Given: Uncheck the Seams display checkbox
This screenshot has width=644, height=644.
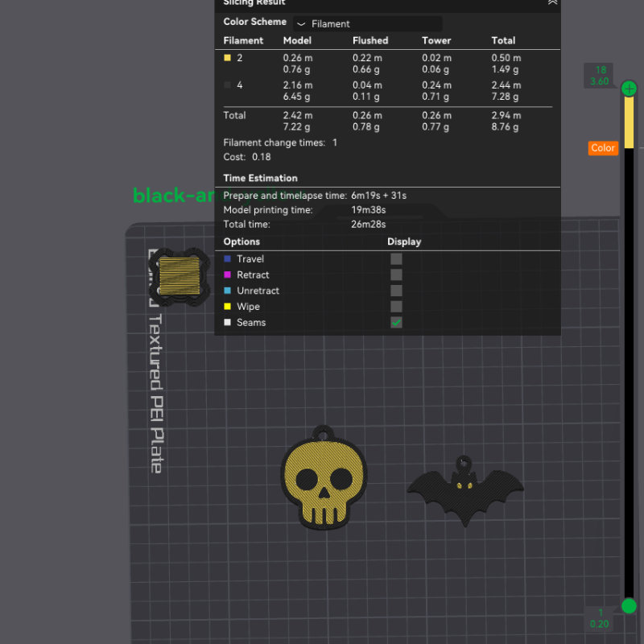Looking at the screenshot, I should (x=396, y=323).
